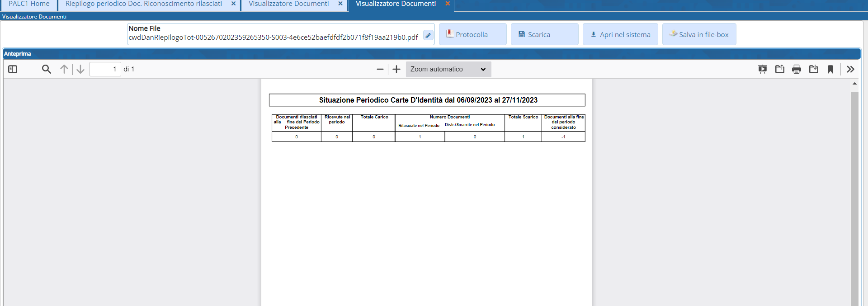Open a file in PDF viewer

[780, 69]
